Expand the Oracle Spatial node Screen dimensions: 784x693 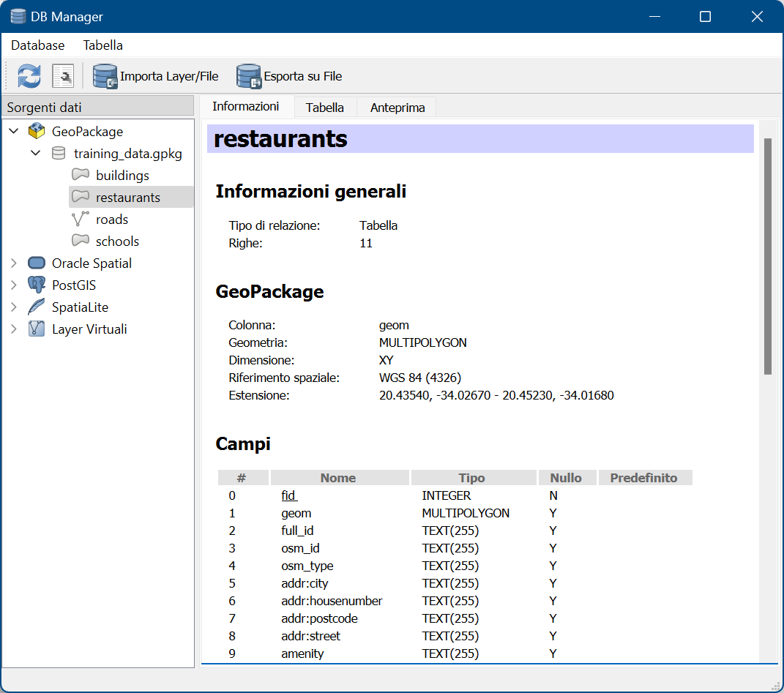point(14,263)
